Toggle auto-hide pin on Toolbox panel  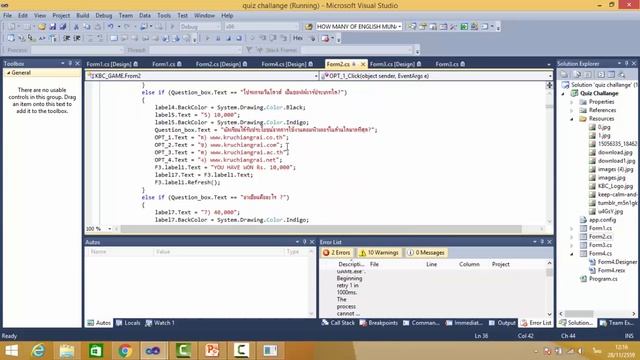70,63
